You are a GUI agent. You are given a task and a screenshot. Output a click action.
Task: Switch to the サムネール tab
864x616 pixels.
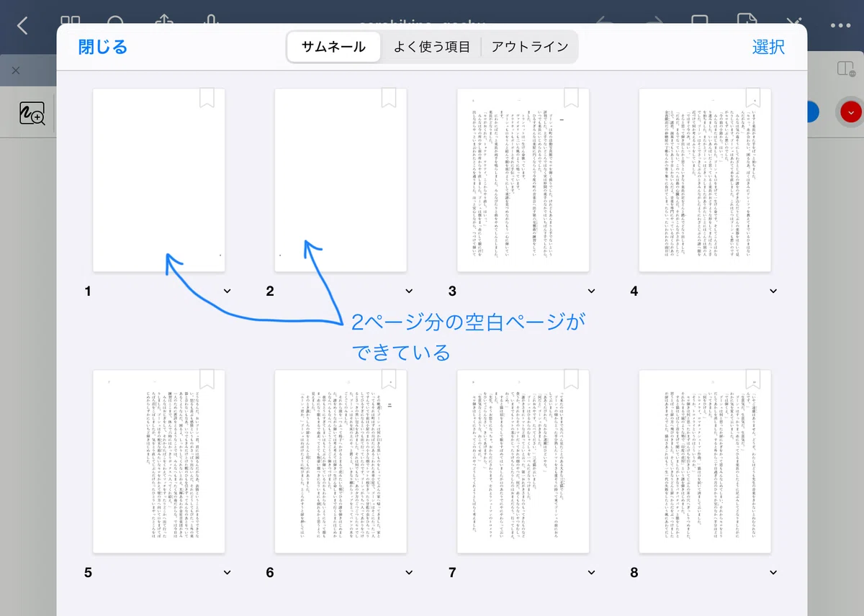click(x=333, y=47)
